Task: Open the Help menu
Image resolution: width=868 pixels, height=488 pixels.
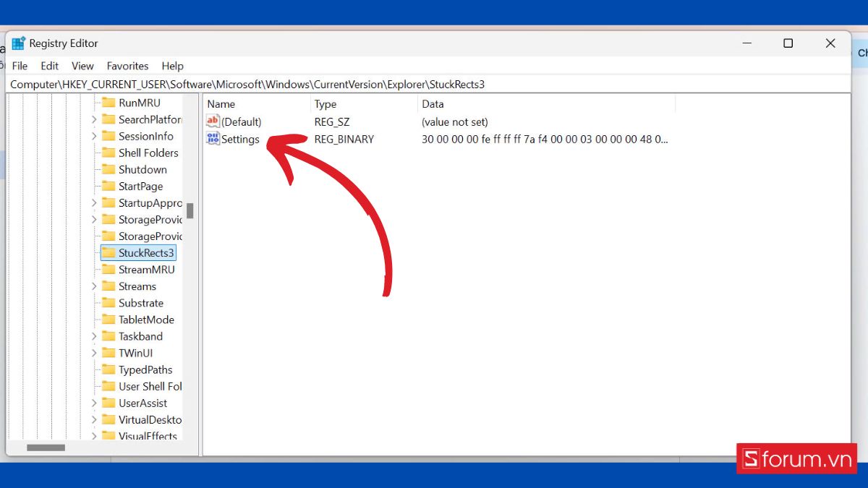Action: point(173,66)
